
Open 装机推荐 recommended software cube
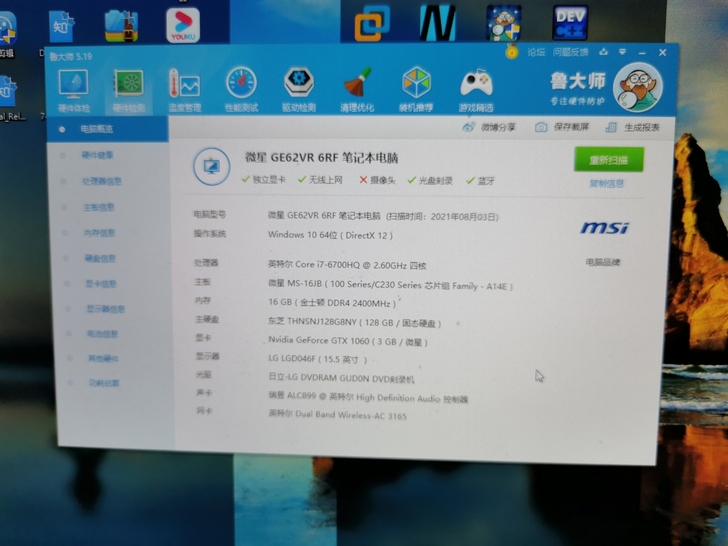click(416, 90)
